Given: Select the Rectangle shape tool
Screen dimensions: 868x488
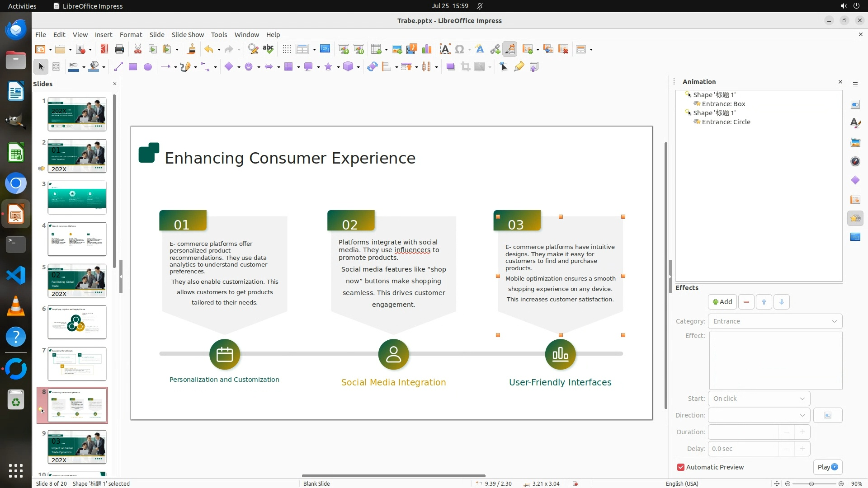Looking at the screenshot, I should tap(133, 67).
